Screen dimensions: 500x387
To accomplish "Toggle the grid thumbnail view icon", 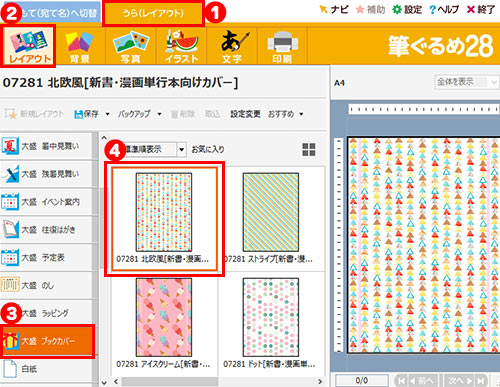I will pyautogui.click(x=309, y=150).
